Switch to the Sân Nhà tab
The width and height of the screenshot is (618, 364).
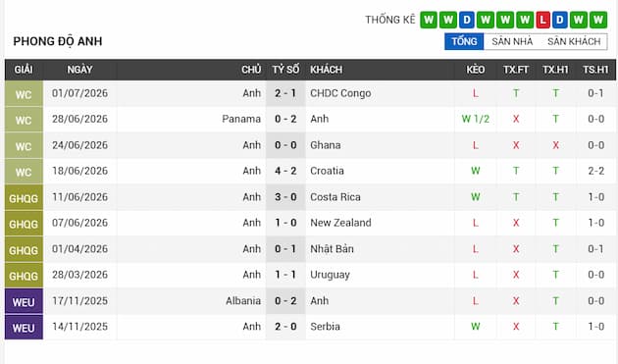[512, 41]
